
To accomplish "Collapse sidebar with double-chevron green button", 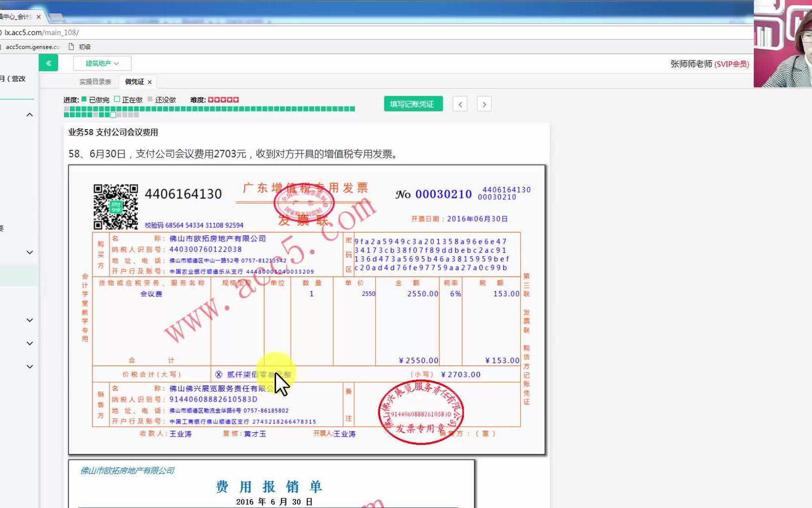I will coord(48,63).
